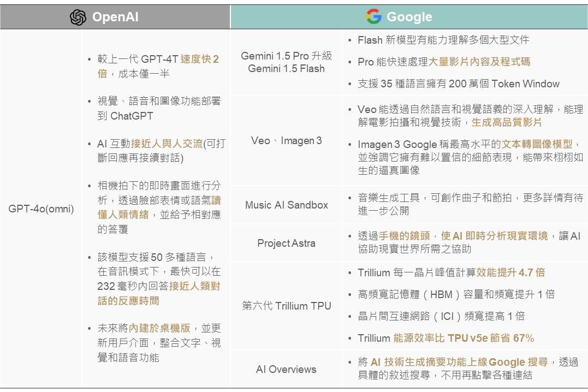Click the 支援 35 種語言 bullet line

(458, 84)
